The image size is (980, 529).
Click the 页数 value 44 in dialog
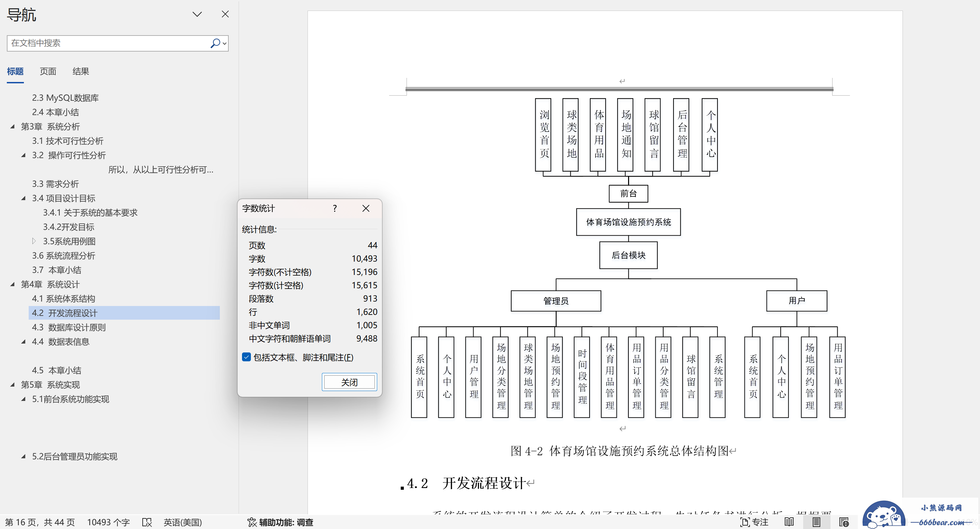tap(372, 246)
